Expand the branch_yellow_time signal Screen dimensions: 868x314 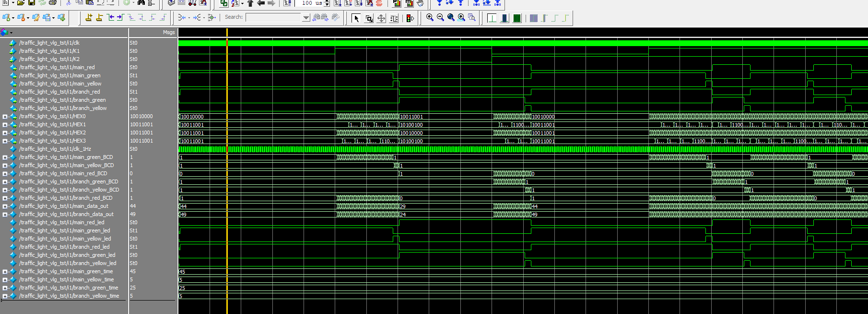[x=5, y=296]
